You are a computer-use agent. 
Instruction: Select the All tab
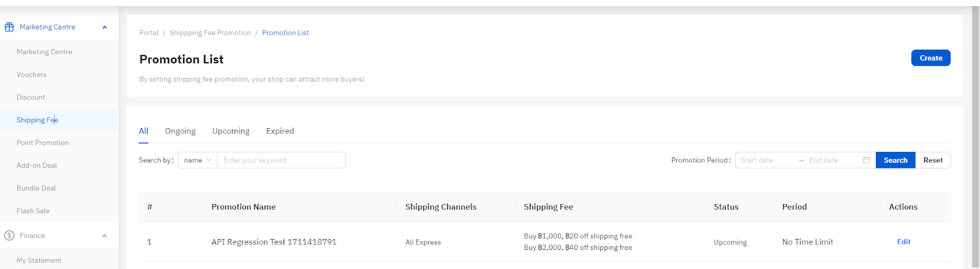point(143,131)
